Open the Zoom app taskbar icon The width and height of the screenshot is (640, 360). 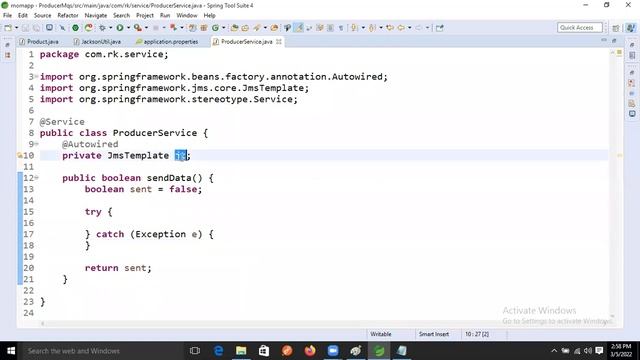point(333,351)
